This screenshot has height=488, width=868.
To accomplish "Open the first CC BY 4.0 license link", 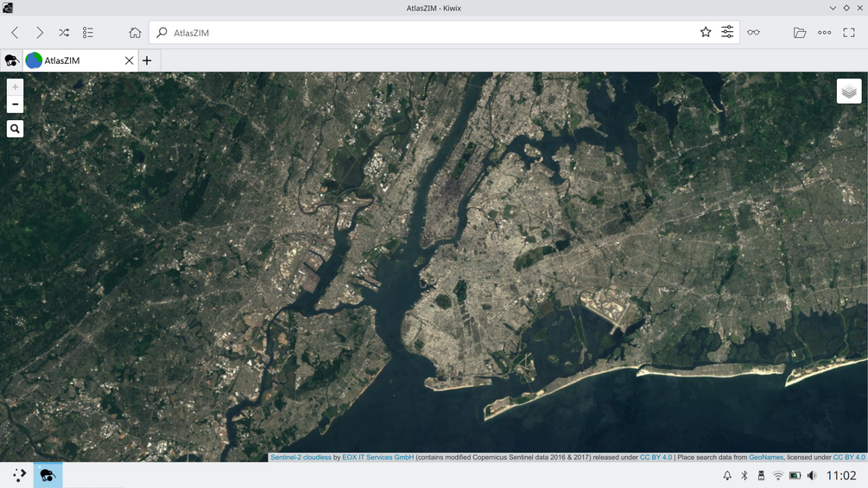I will point(656,457).
